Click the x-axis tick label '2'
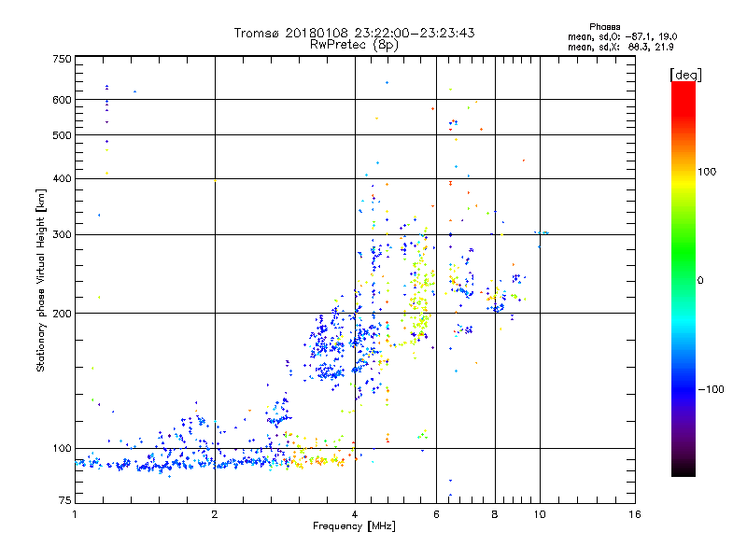This screenshot has height=560, width=747. (215, 514)
